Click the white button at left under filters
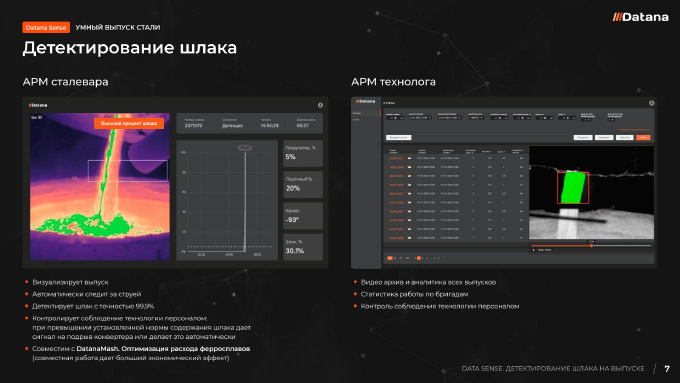Image resolution: width=680 pixels, height=383 pixels. (x=399, y=137)
